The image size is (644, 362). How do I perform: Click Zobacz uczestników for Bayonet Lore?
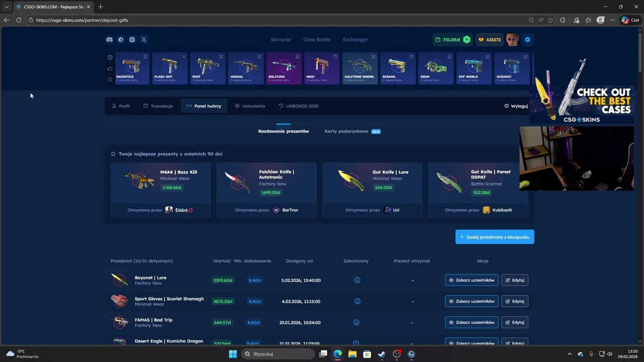pyautogui.click(x=471, y=280)
